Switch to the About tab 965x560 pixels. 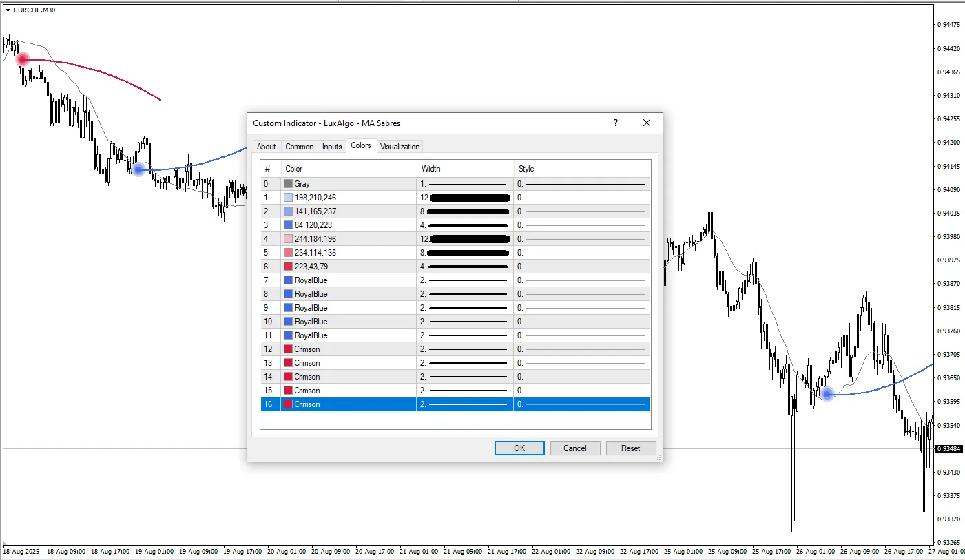(266, 147)
